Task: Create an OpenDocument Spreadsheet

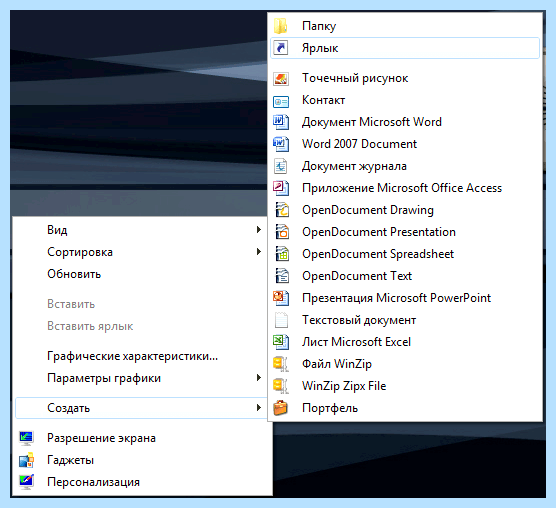Action: coord(405,254)
